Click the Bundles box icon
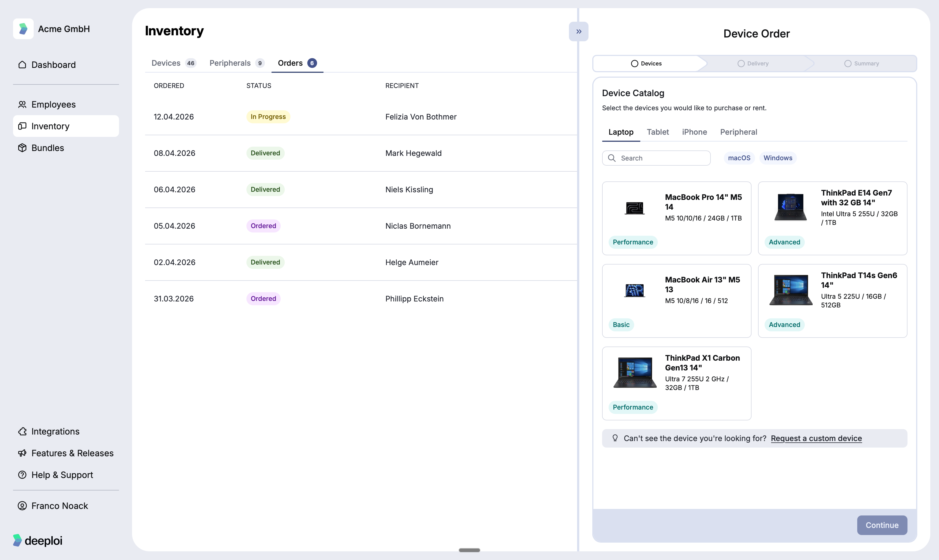 point(22,148)
